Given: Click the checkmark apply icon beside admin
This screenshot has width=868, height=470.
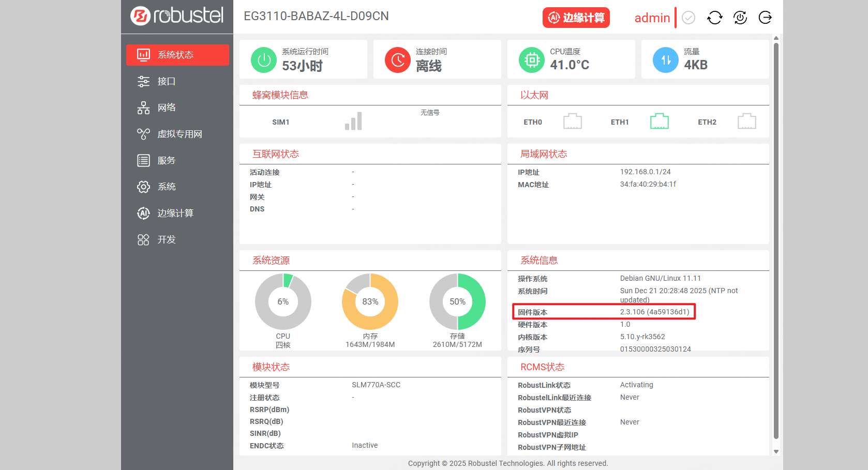Looking at the screenshot, I should (x=689, y=18).
